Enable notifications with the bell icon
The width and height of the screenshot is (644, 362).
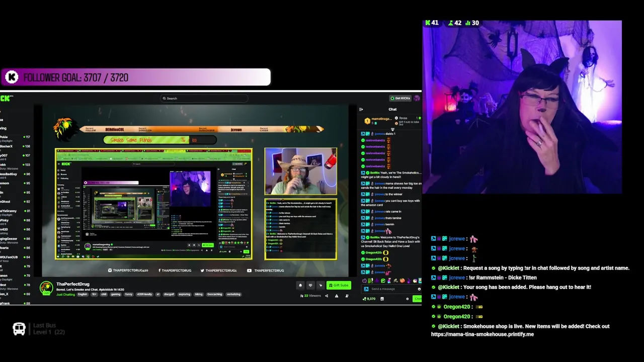pyautogui.click(x=300, y=285)
